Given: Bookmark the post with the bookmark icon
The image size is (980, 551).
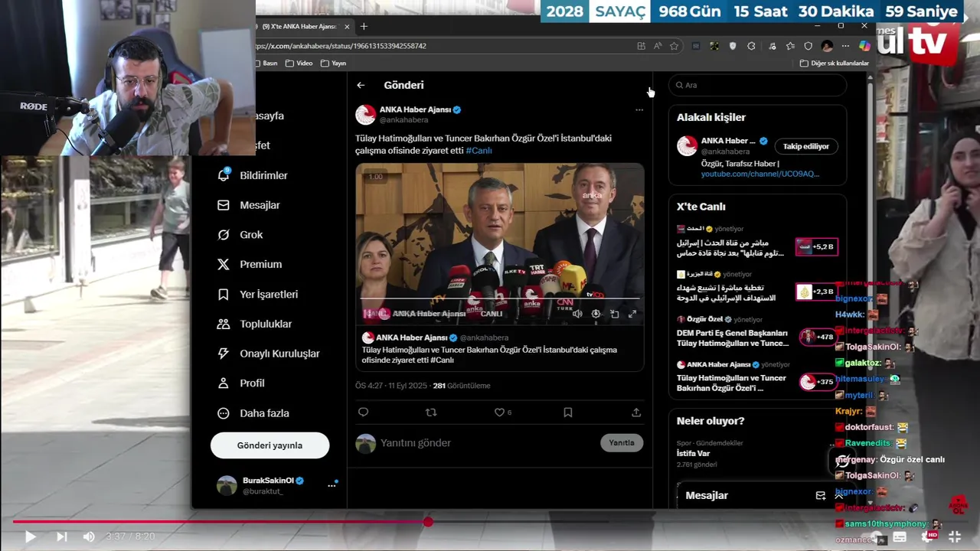Looking at the screenshot, I should tap(567, 412).
